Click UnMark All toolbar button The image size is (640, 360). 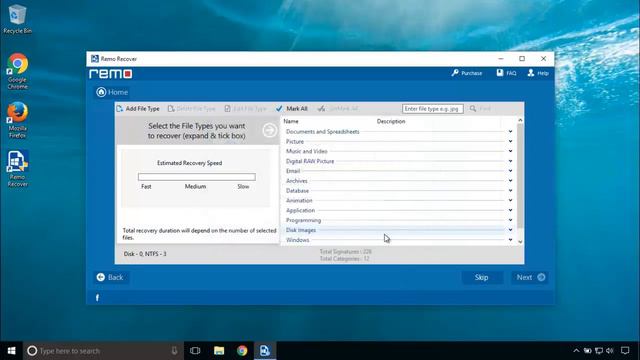pyautogui.click(x=338, y=109)
